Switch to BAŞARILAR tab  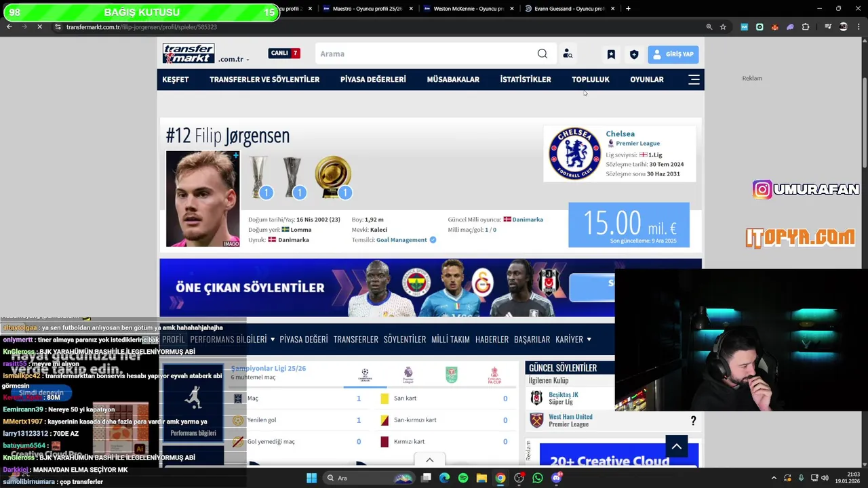tap(532, 339)
